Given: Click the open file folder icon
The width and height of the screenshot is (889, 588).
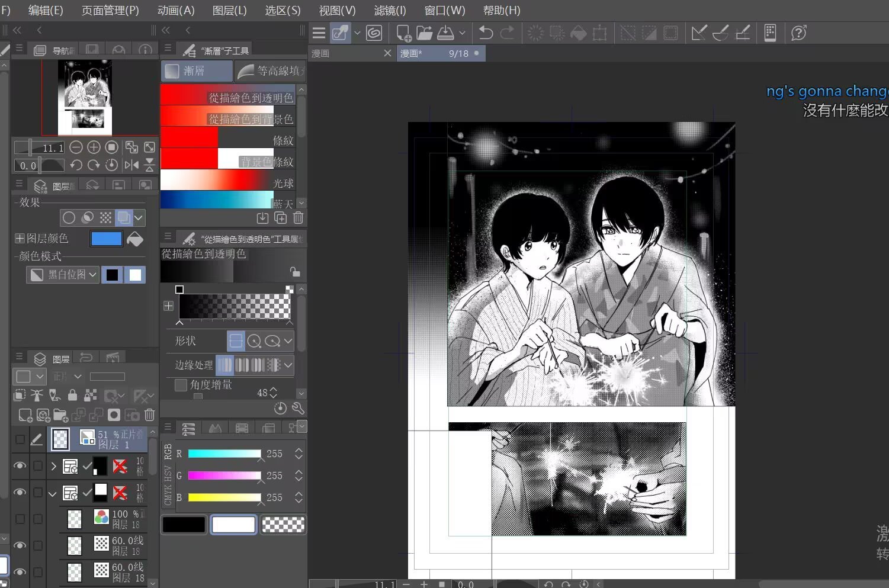Looking at the screenshot, I should click(425, 33).
